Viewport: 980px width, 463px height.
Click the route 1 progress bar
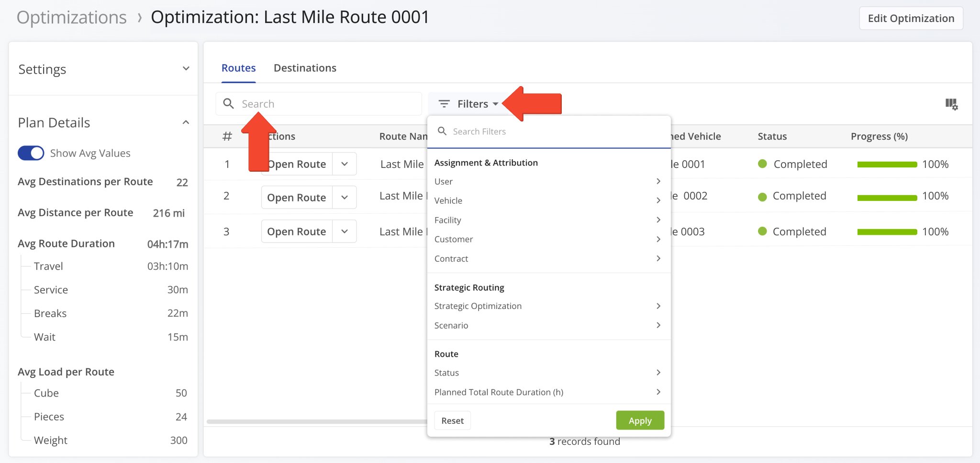click(887, 165)
